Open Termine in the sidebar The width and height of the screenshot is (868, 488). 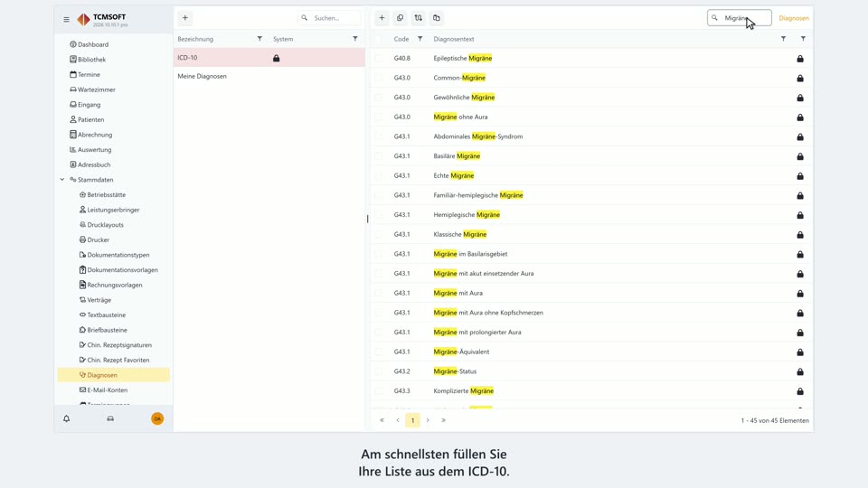(x=85, y=74)
